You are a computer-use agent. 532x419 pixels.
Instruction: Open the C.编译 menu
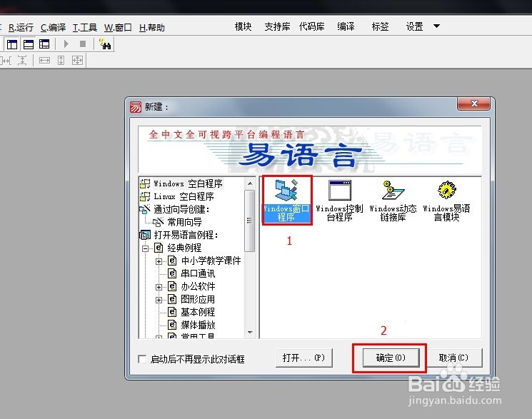(x=54, y=27)
